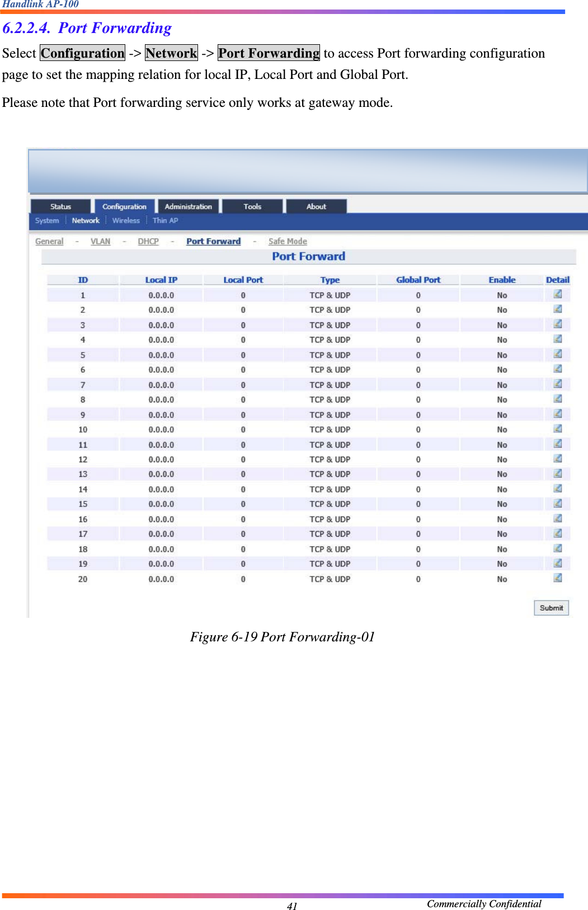Click Global Port value in row 15
This screenshot has width=588, height=910.
418,504
